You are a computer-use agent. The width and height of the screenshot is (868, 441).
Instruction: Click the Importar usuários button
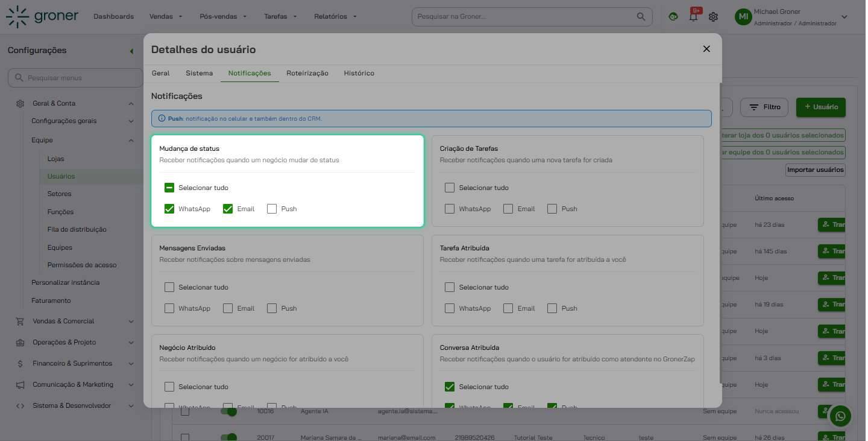pos(816,170)
